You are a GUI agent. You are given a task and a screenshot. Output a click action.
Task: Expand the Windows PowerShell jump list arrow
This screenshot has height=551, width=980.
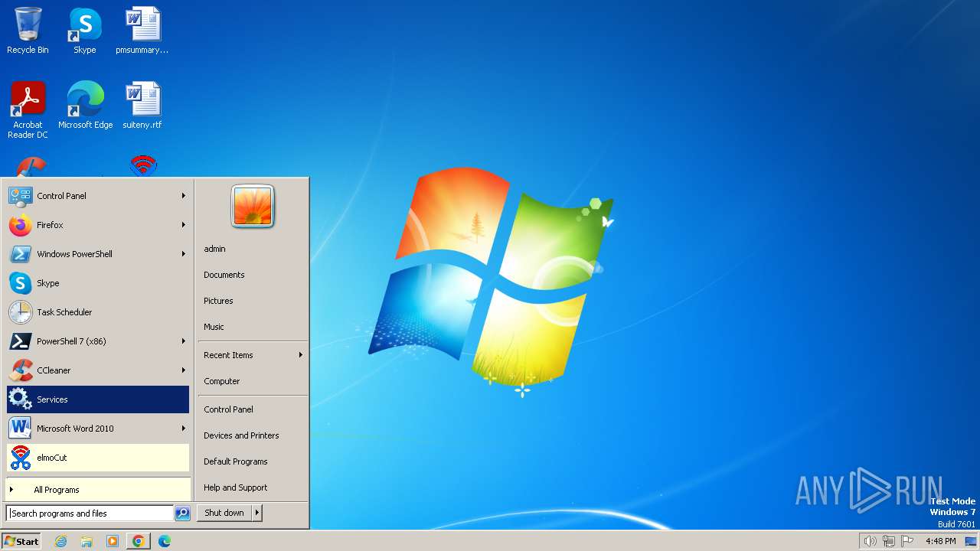click(184, 254)
